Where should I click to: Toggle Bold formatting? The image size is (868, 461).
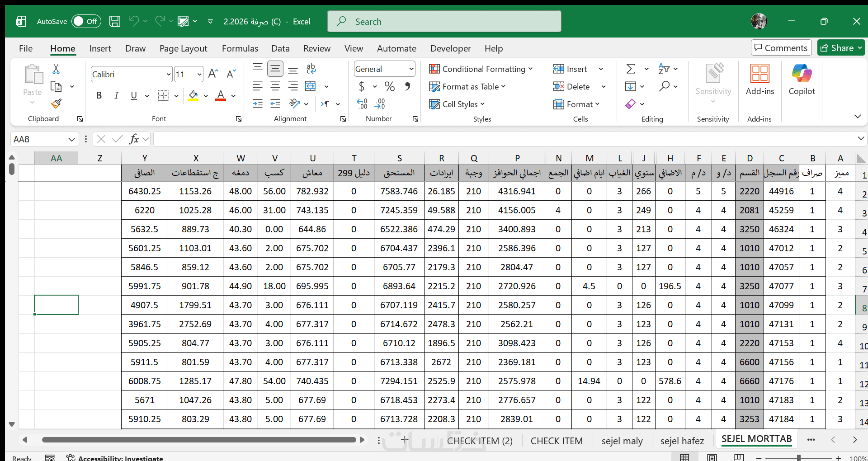[99, 95]
